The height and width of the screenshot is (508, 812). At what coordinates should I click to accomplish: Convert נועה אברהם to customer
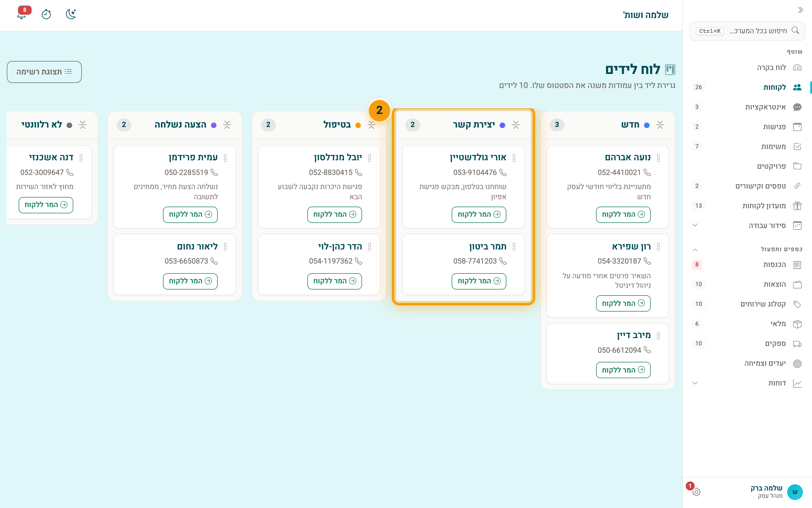[623, 215]
